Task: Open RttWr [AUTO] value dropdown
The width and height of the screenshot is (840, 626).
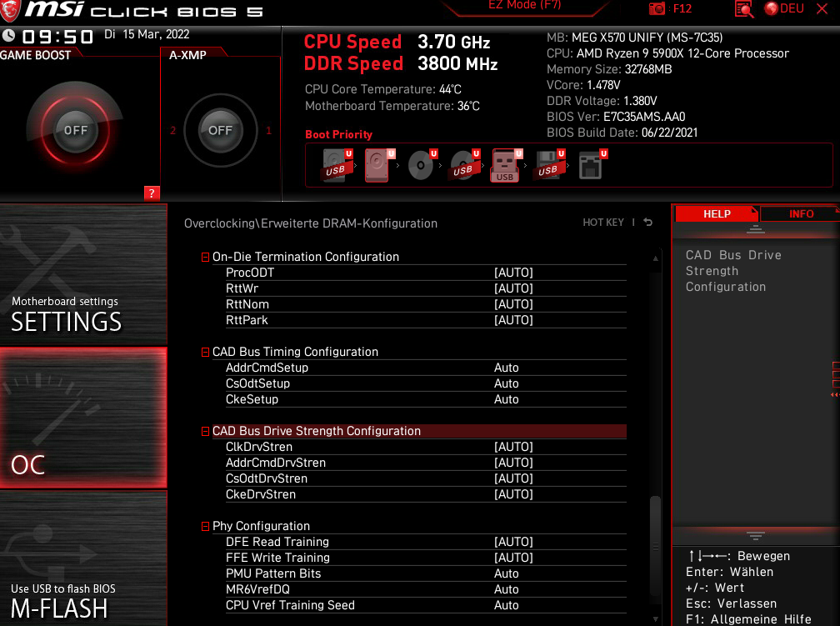Action: point(513,288)
